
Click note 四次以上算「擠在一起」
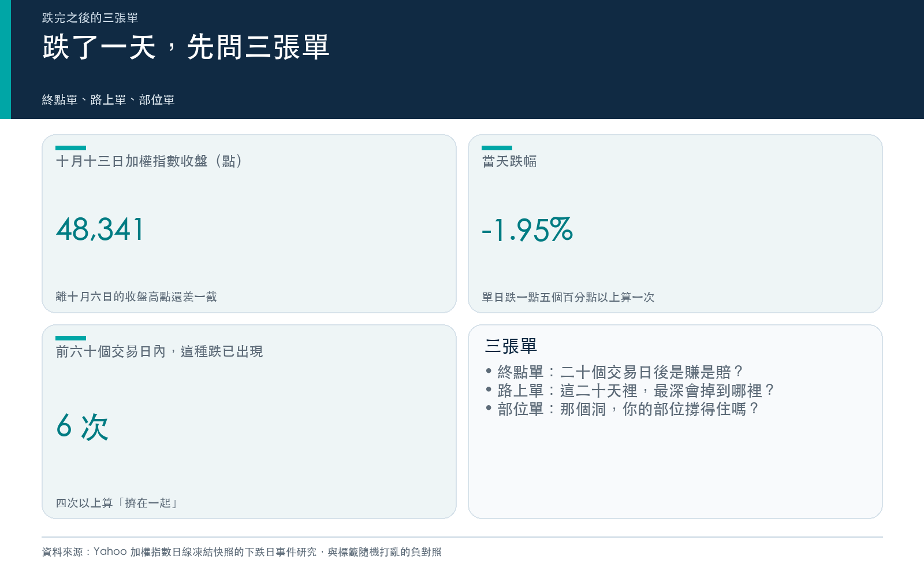coord(117,503)
